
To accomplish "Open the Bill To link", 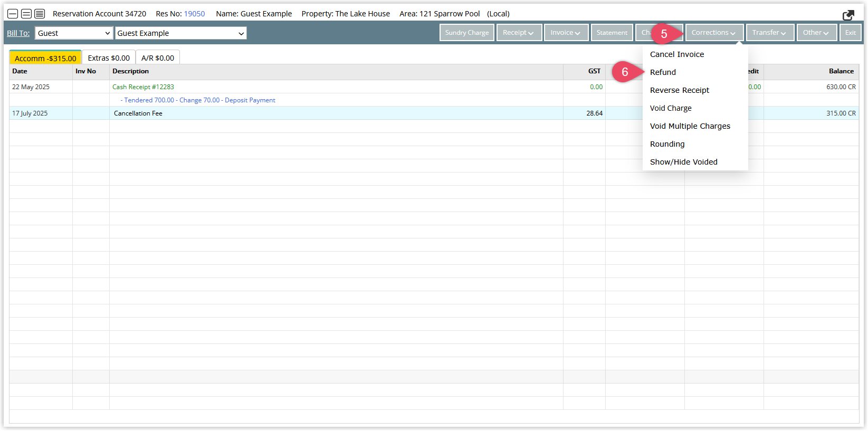I will click(x=18, y=33).
